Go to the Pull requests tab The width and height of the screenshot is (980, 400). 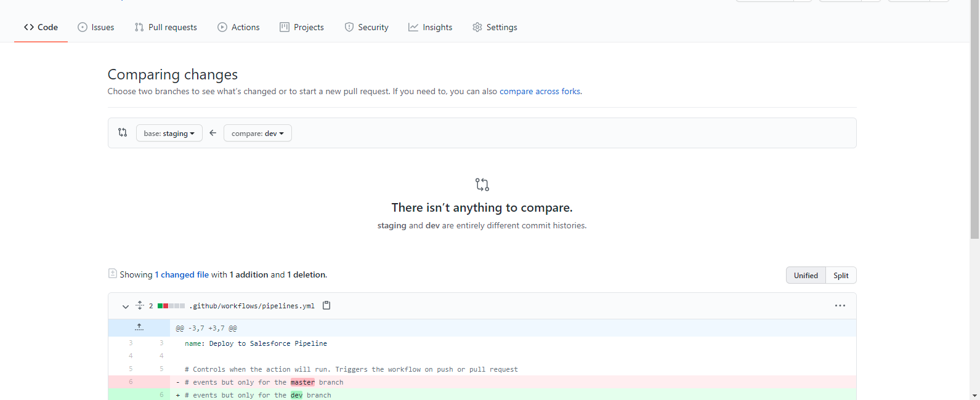pyautogui.click(x=166, y=27)
